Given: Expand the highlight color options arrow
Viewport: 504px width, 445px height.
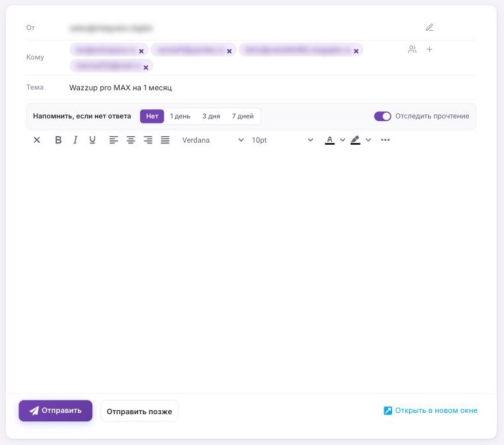Looking at the screenshot, I should pos(369,140).
